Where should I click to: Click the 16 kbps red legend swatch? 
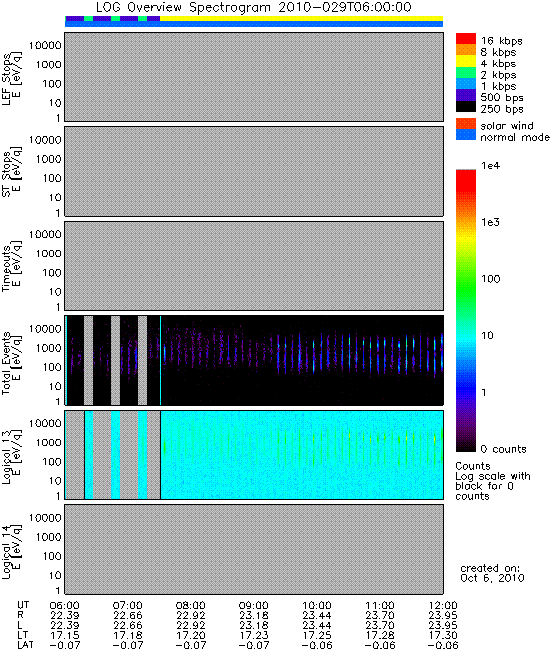466,39
